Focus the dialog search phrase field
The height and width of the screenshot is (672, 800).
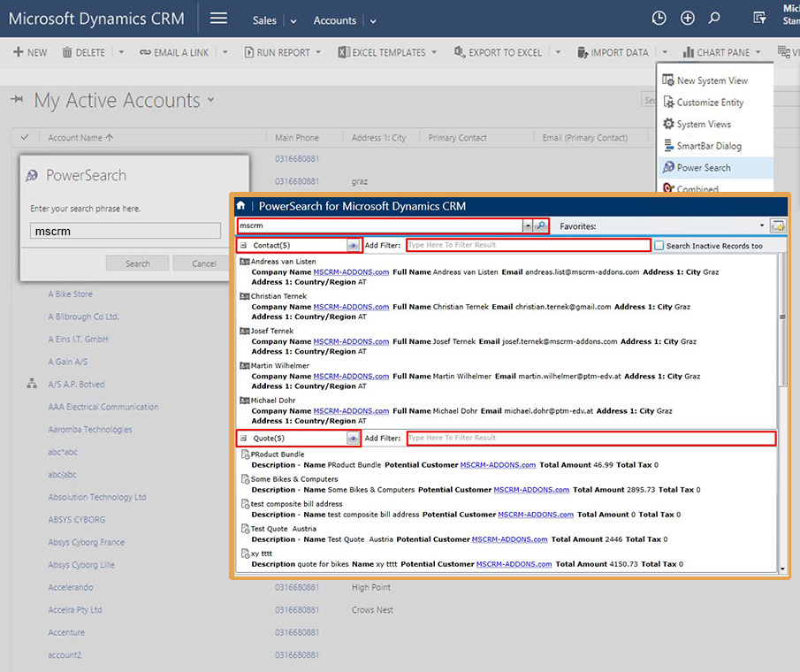point(126,231)
